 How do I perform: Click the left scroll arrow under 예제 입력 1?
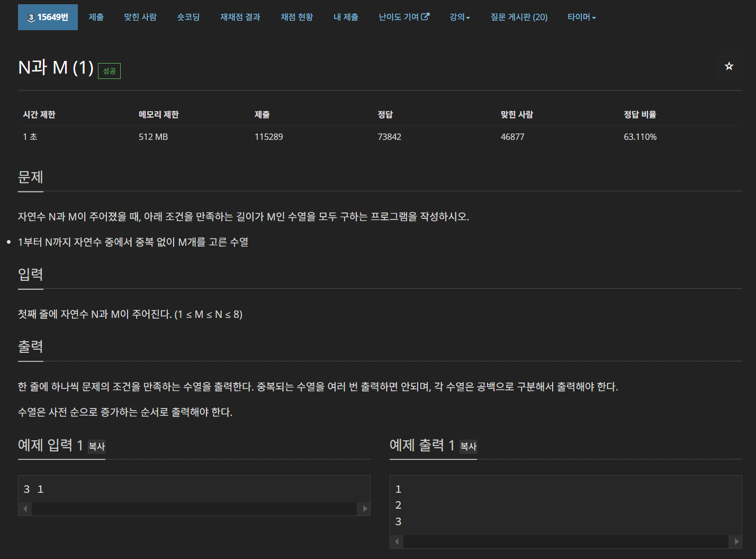pos(25,509)
